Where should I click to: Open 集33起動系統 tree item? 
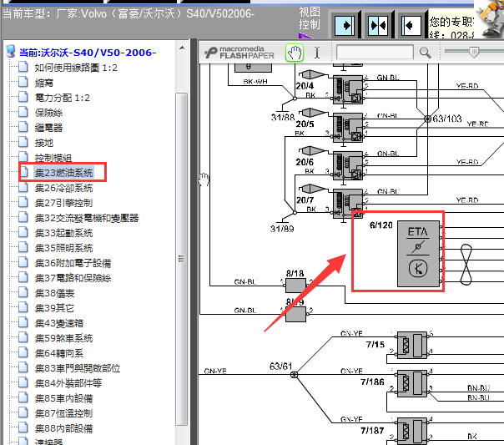(x=63, y=233)
